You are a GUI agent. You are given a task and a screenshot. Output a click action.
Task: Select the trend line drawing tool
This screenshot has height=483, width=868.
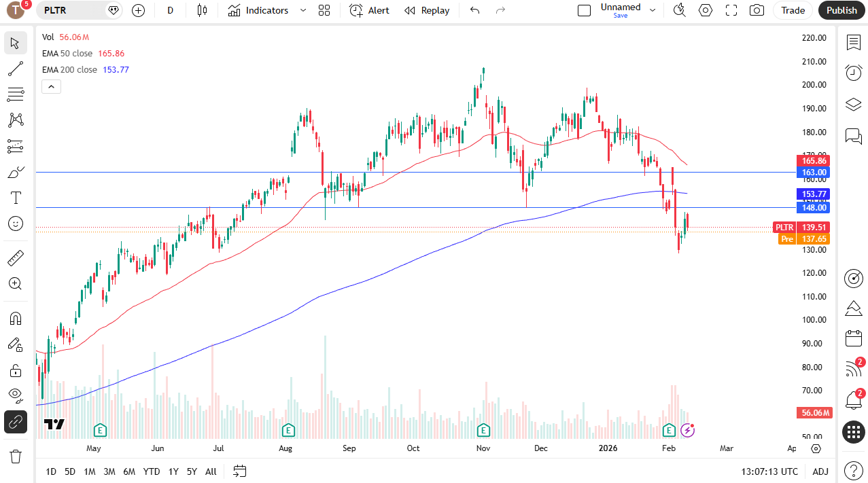click(16, 69)
